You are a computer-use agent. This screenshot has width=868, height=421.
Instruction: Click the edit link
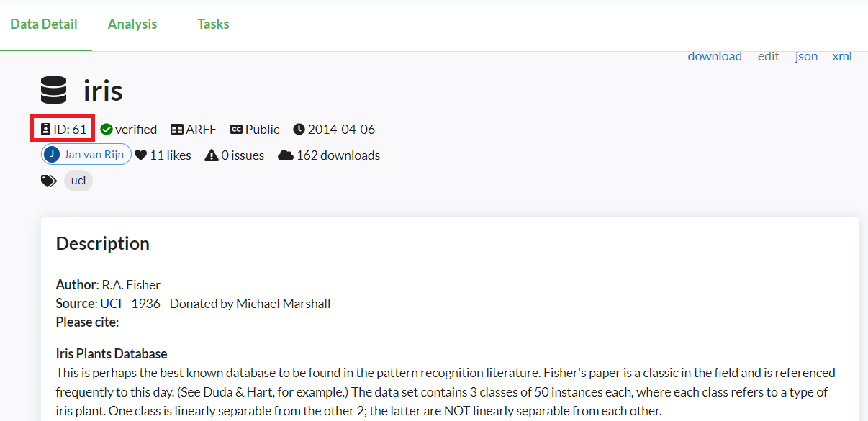(769, 56)
